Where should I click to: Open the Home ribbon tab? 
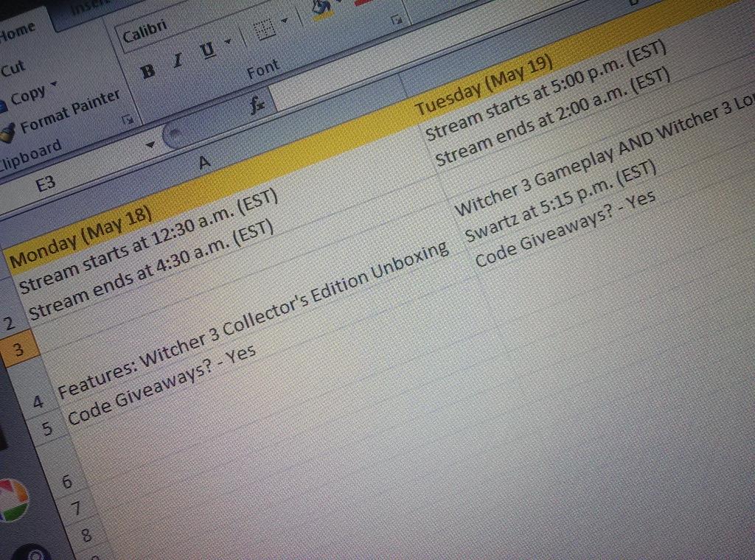[18, 32]
